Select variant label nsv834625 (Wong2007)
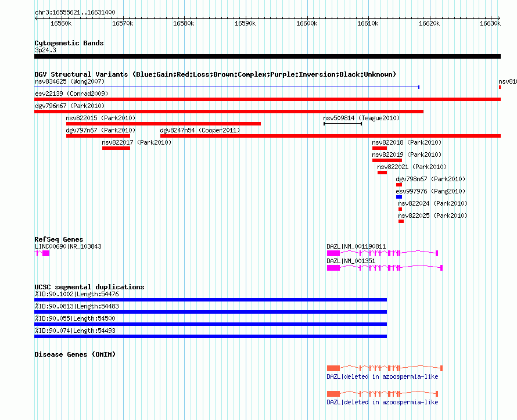Screen dimensions: 517x420 70,81
